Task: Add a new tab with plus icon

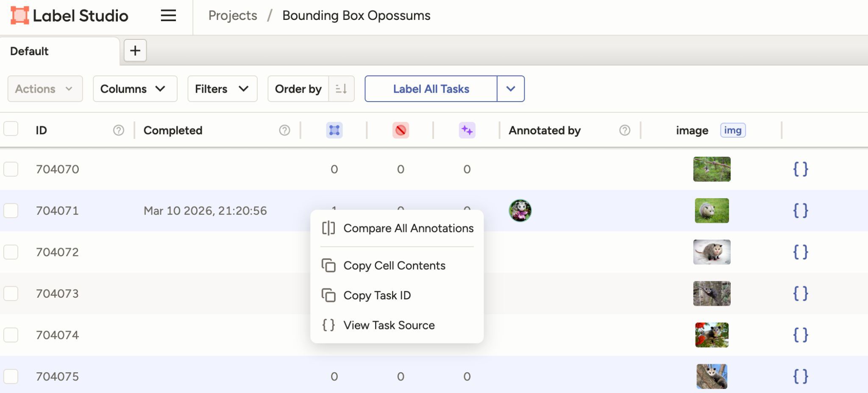Action: pyautogui.click(x=135, y=51)
